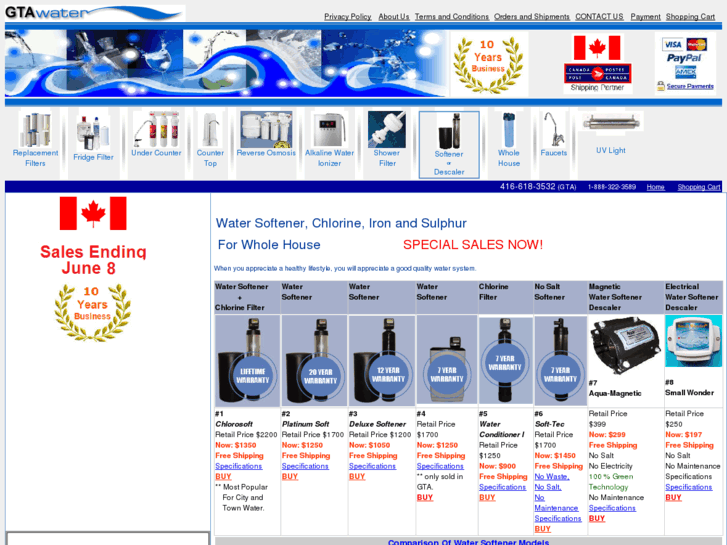Open Orders and Shipments page

[x=531, y=16]
